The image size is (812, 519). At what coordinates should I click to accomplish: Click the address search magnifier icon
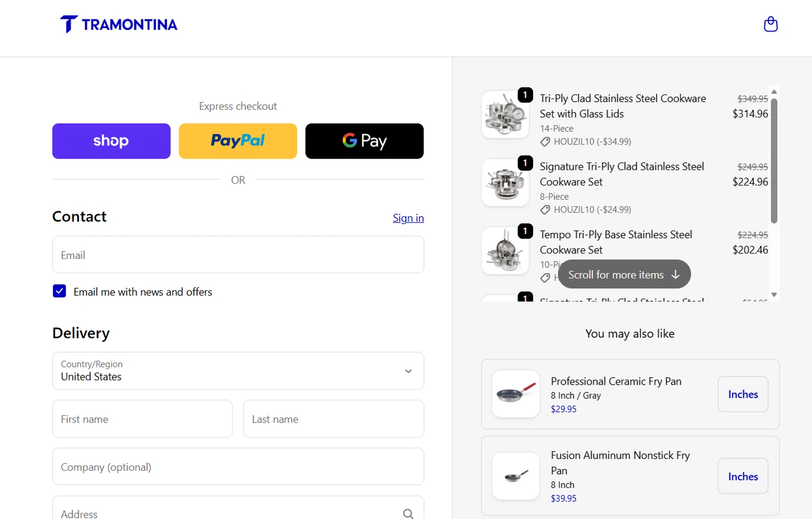(408, 514)
